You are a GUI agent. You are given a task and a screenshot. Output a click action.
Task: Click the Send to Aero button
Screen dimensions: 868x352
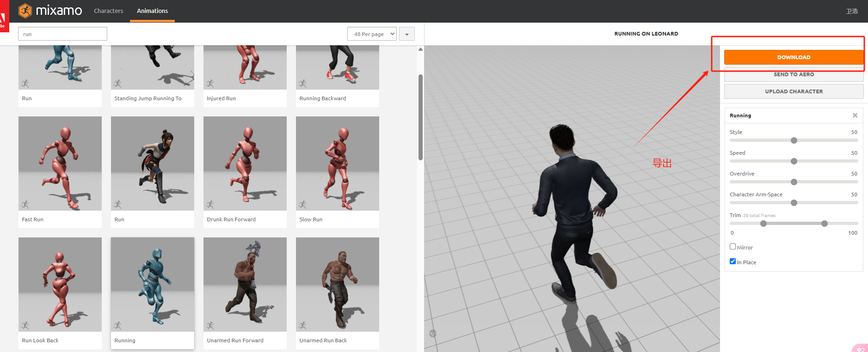(794, 74)
